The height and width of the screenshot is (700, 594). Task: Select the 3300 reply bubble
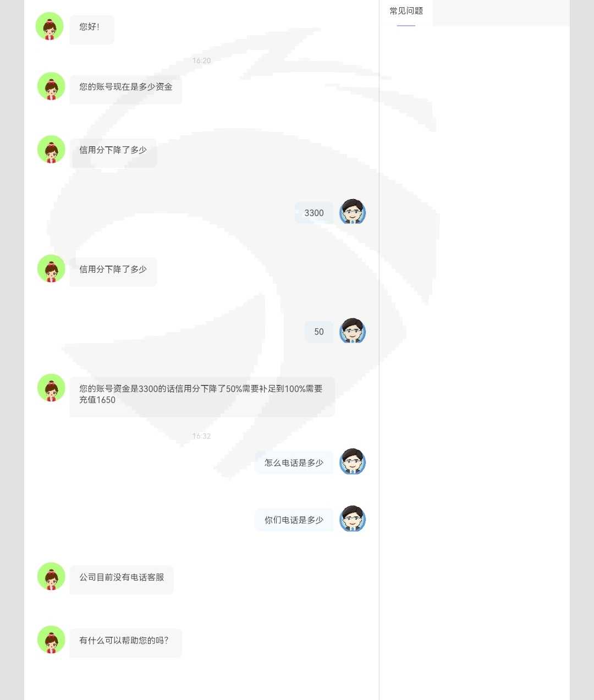314,213
